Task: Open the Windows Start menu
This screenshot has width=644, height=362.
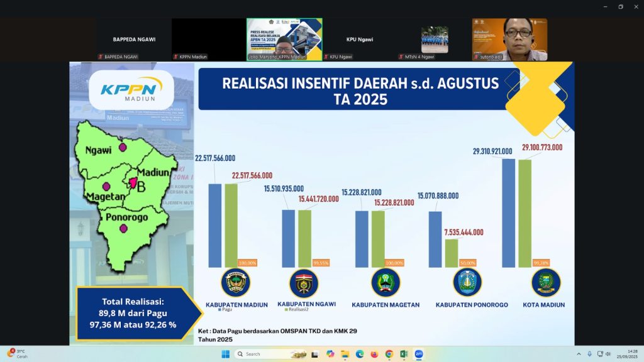Action: coord(226,354)
